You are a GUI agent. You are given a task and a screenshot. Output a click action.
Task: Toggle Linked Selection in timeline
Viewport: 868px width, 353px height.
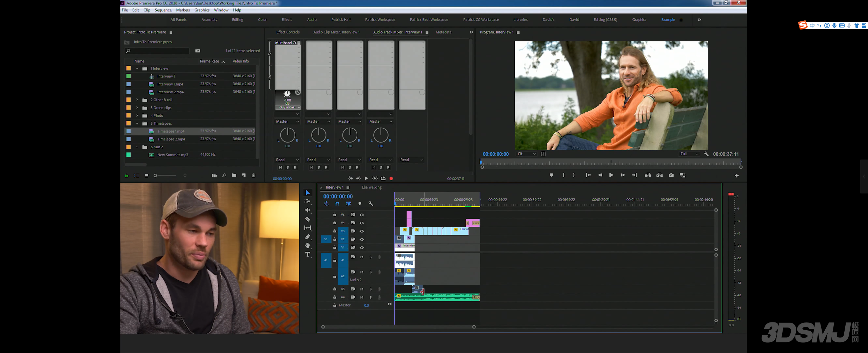pos(348,204)
